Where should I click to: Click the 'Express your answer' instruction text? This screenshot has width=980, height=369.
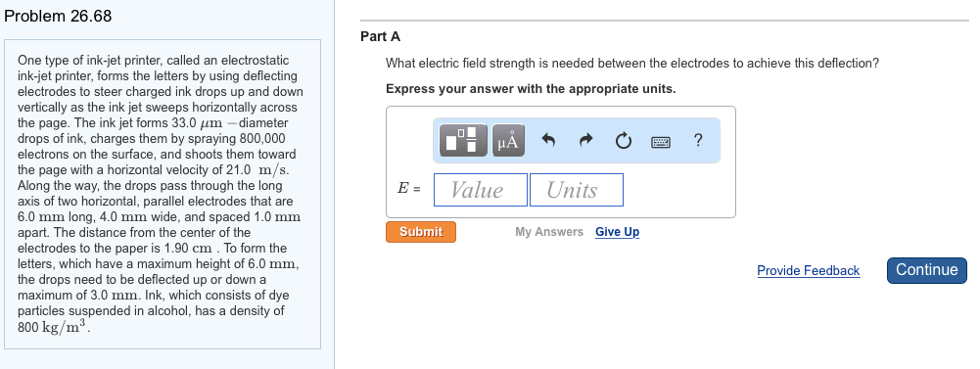click(531, 89)
